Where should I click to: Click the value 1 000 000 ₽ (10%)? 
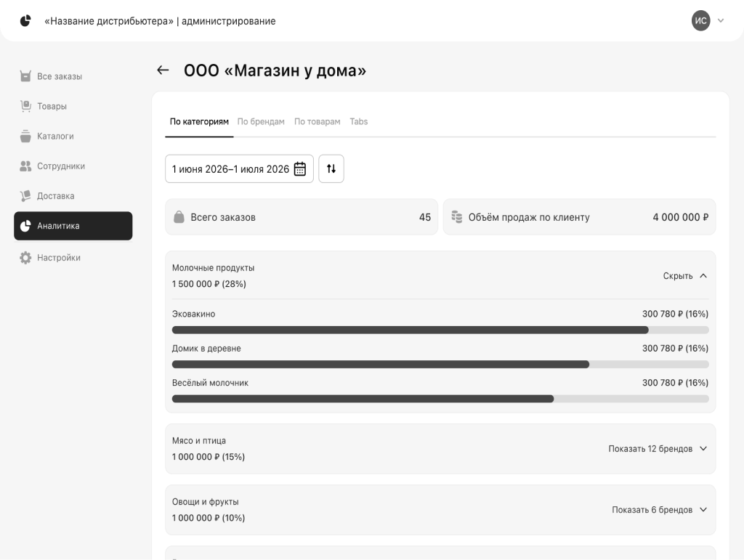[209, 518]
